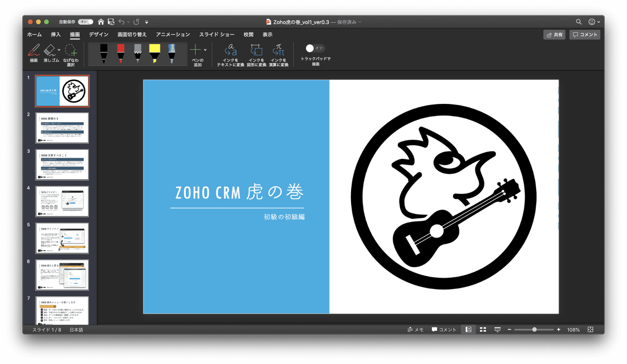Click the green plus ペンの追加 icon
This screenshot has height=364, width=627.
pyautogui.click(x=195, y=50)
